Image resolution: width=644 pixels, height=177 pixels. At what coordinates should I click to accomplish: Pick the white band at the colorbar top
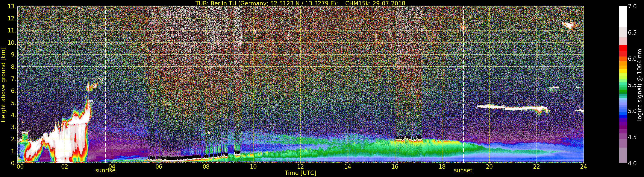tap(623, 16)
